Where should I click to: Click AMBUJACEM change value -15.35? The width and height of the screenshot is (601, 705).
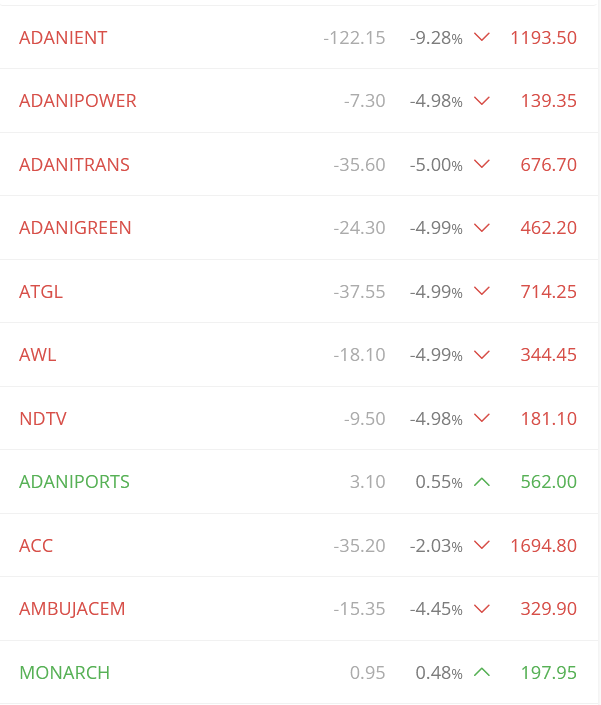359,609
